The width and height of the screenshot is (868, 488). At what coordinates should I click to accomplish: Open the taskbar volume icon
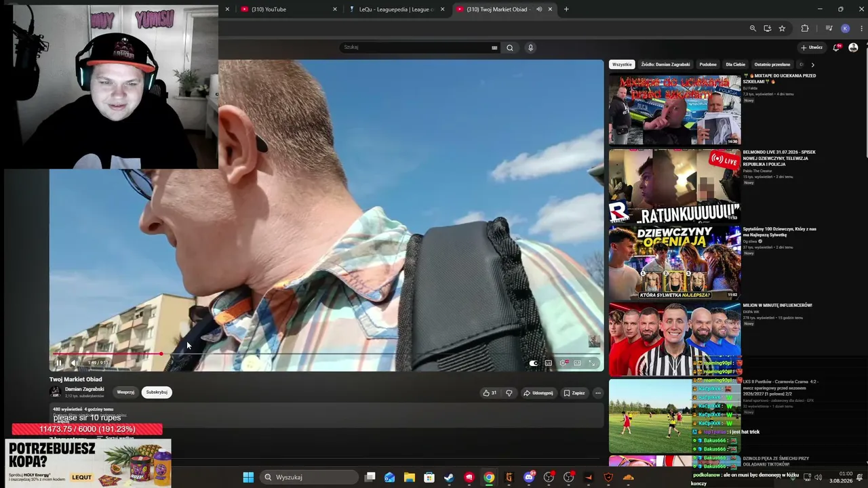point(818,477)
